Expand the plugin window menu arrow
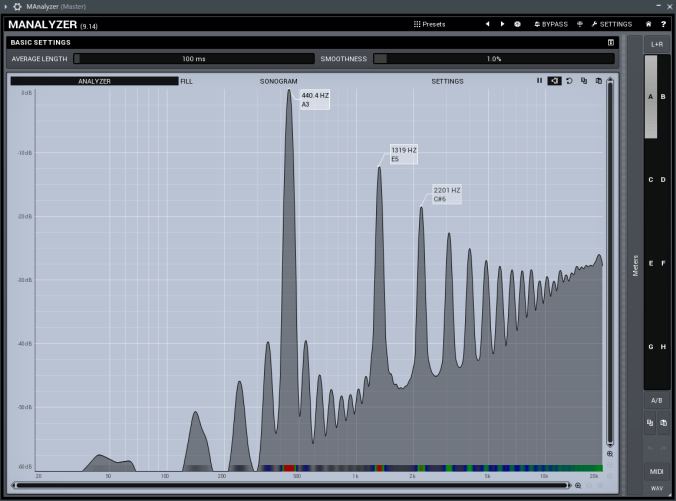Viewport: 676px width, 501px height. pyautogui.click(x=6, y=6)
